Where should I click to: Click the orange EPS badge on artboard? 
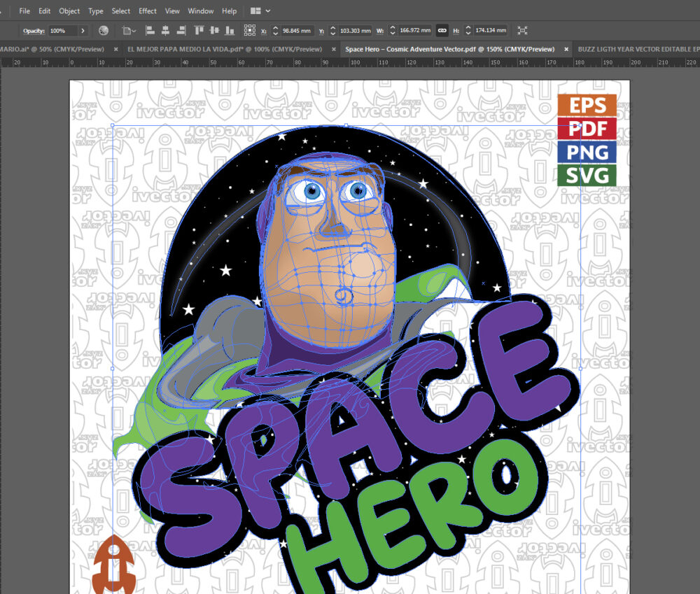pos(587,106)
